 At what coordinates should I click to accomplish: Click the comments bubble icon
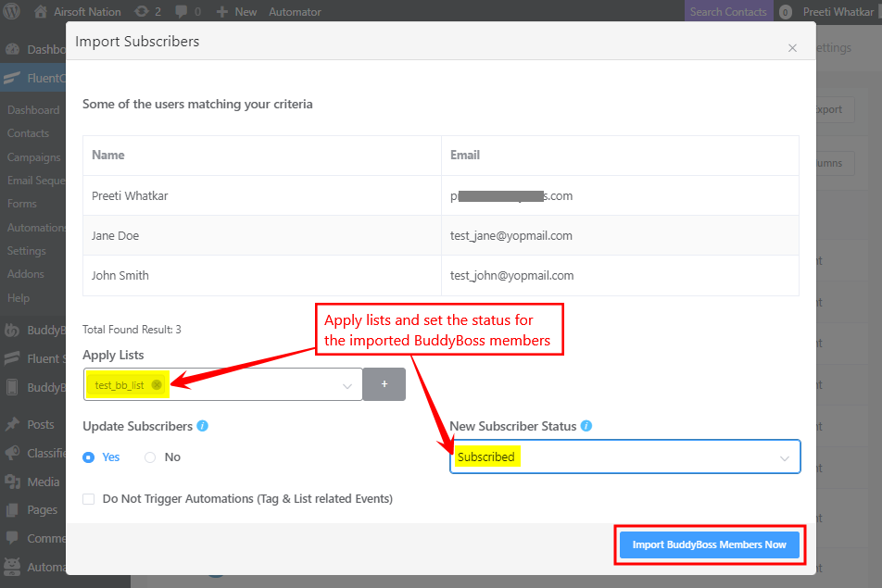coord(182,11)
